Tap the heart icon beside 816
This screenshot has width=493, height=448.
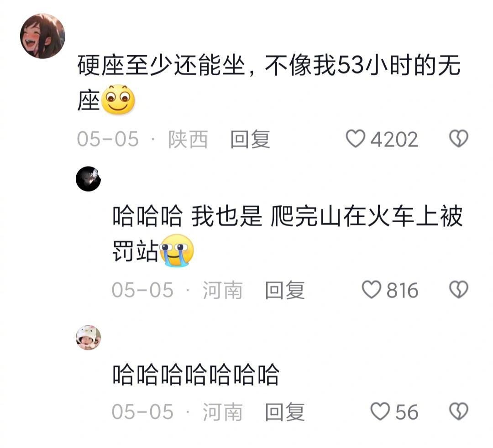[x=371, y=289]
